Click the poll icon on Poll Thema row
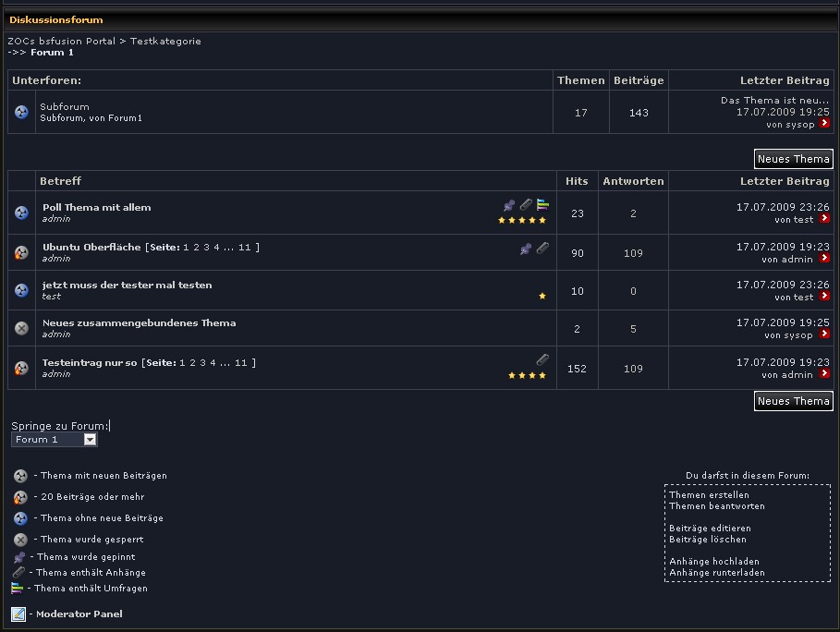Screen dimensions: 840x632 pos(542,205)
